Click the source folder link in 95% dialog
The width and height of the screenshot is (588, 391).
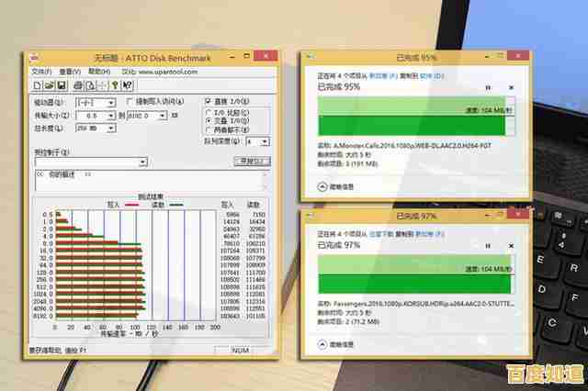383,76
